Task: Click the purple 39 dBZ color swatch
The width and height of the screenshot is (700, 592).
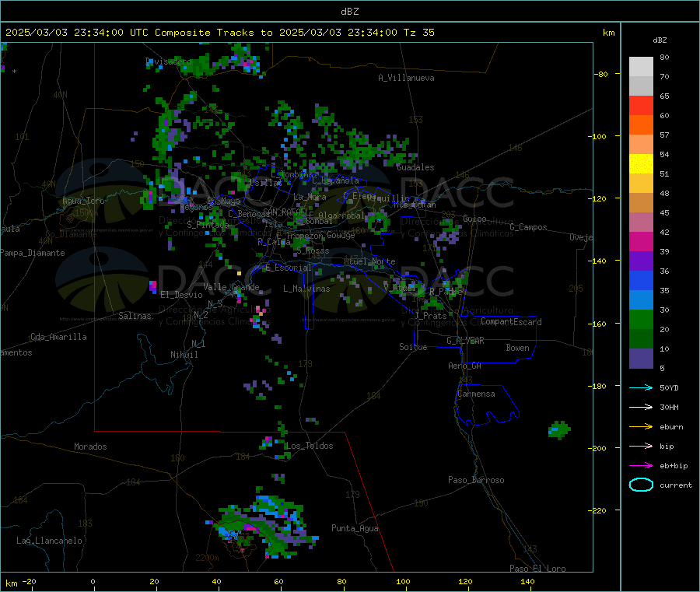Action: (x=641, y=261)
